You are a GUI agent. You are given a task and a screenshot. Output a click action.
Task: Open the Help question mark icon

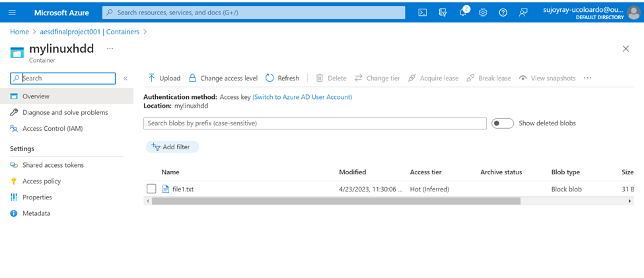point(503,13)
